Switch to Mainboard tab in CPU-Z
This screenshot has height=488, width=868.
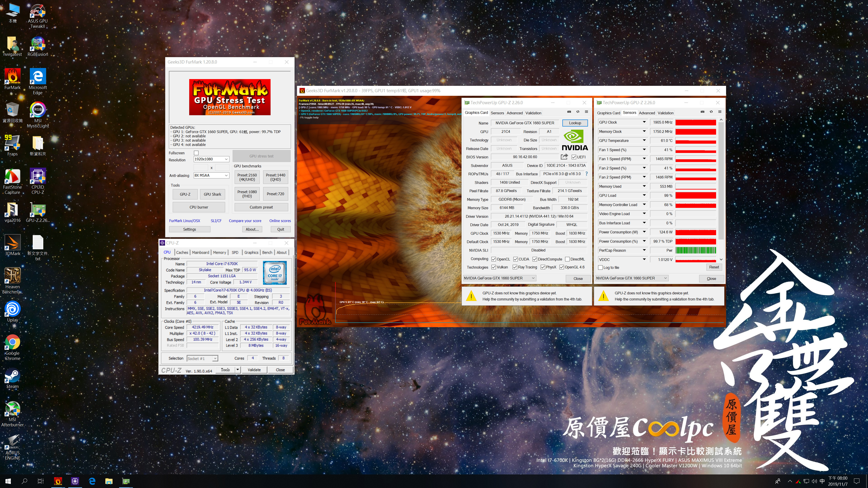[x=200, y=252]
